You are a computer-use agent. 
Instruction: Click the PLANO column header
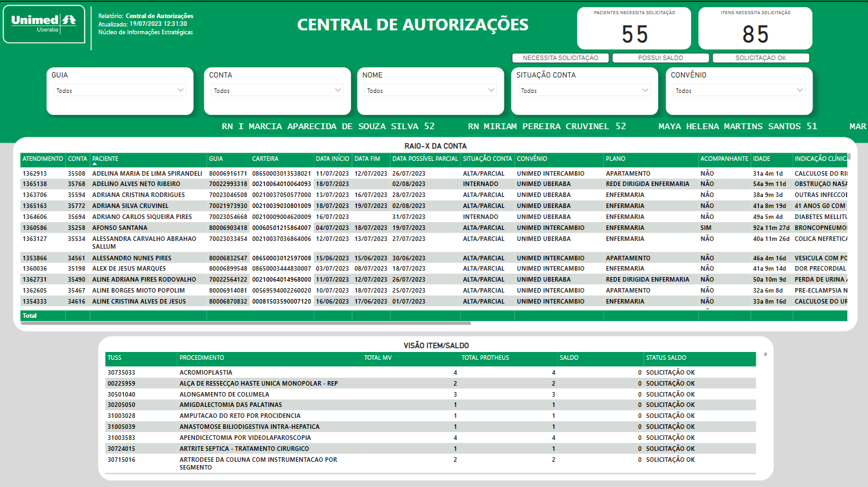(x=616, y=159)
